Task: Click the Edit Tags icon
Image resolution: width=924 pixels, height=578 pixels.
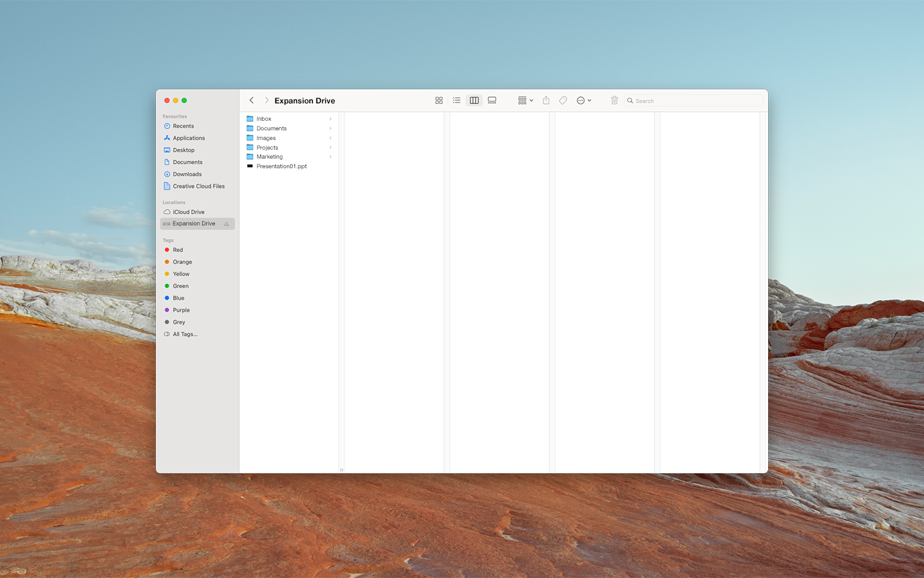Action: [563, 101]
